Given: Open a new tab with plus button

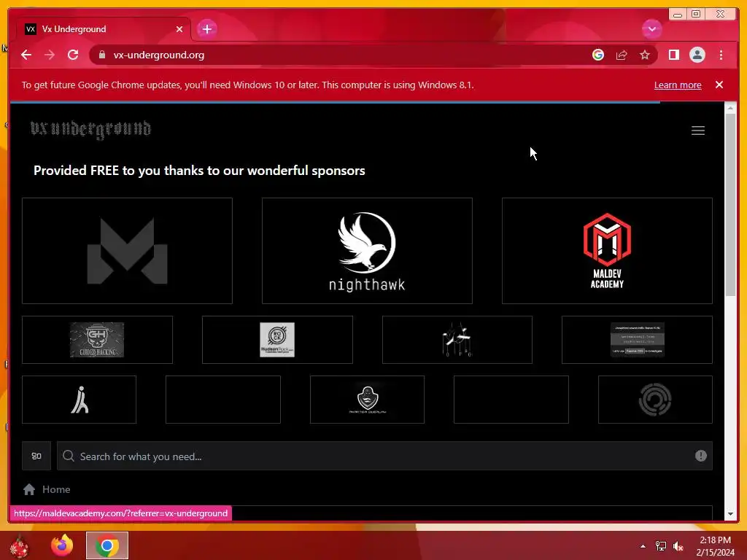Looking at the screenshot, I should coord(206,29).
